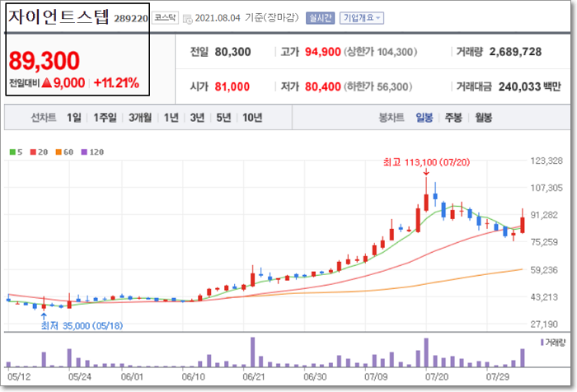Viewport: 577px width, 392px height.
Task: Click the stock name 자이언트스텝
Action: 59,17
